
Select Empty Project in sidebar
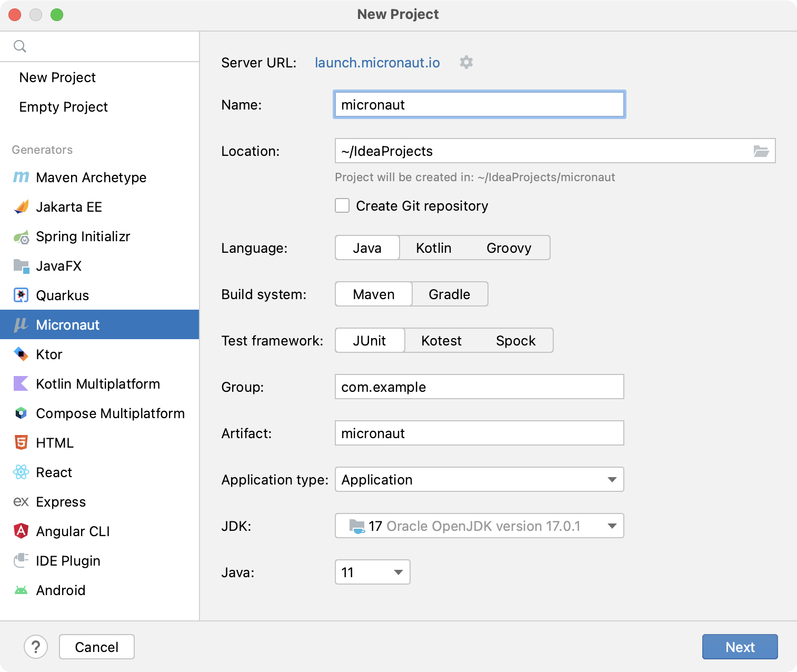pyautogui.click(x=99, y=107)
